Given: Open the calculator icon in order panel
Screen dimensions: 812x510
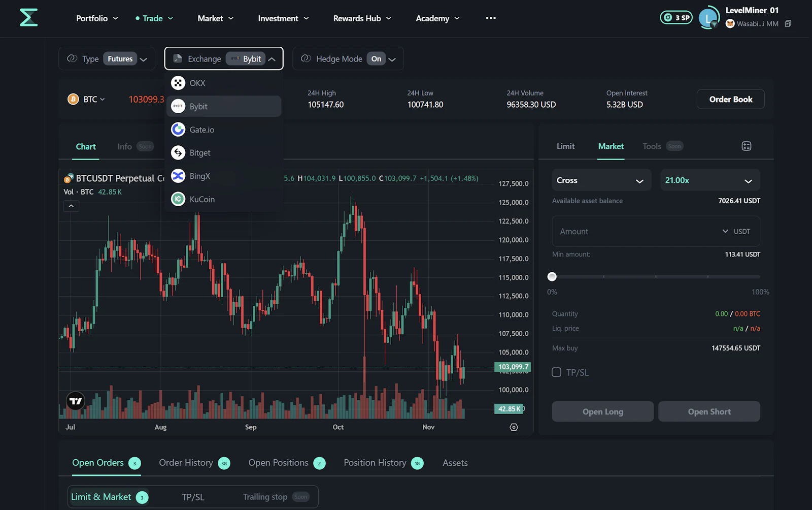Looking at the screenshot, I should pyautogui.click(x=746, y=146).
